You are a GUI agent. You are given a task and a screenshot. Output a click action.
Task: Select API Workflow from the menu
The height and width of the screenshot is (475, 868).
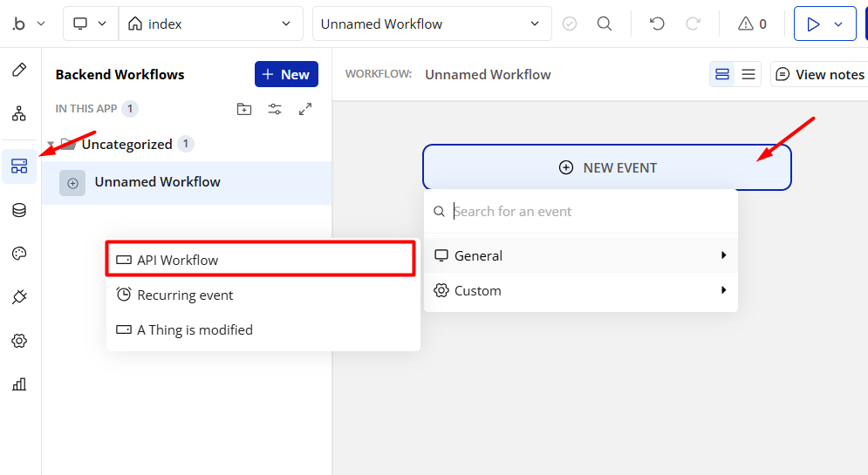point(260,260)
